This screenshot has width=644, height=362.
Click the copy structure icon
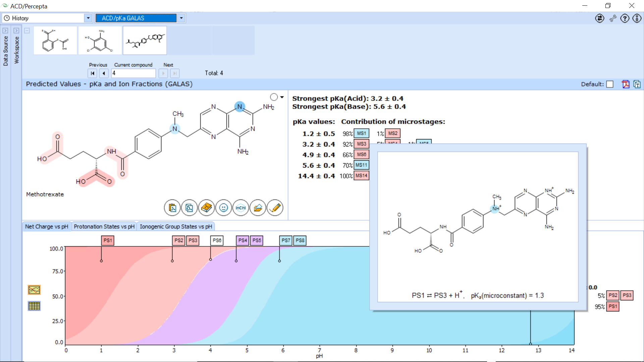pyautogui.click(x=189, y=208)
